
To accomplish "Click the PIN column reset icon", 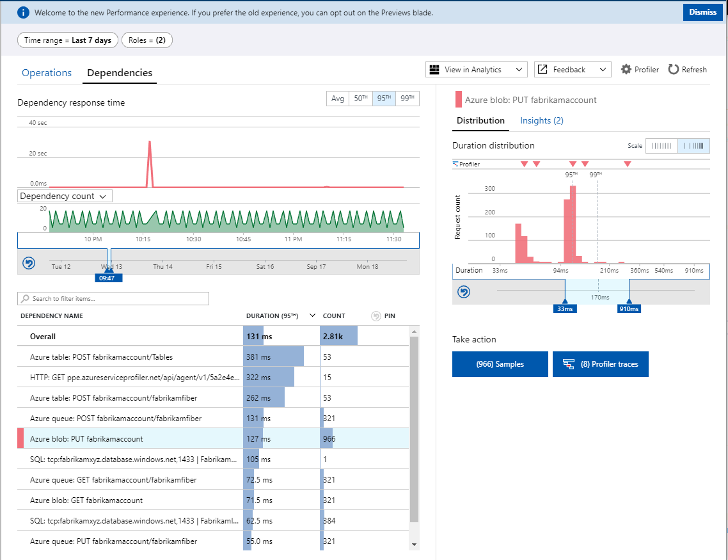I will pos(377,316).
